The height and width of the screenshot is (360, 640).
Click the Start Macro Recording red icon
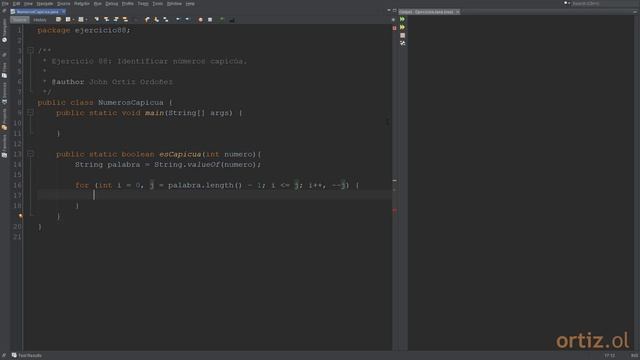200,19
